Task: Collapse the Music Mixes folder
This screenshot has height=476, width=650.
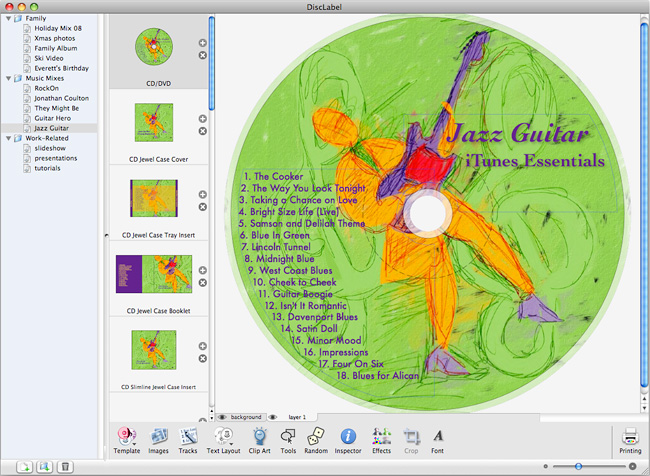Action: [8, 78]
